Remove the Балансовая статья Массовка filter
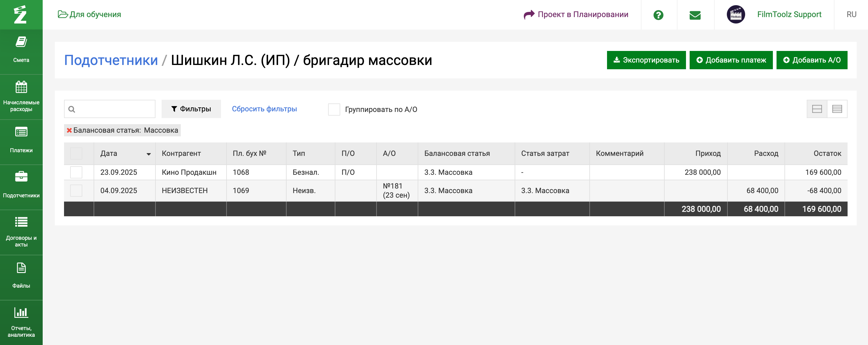Image resolution: width=868 pixels, height=345 pixels. 69,130
